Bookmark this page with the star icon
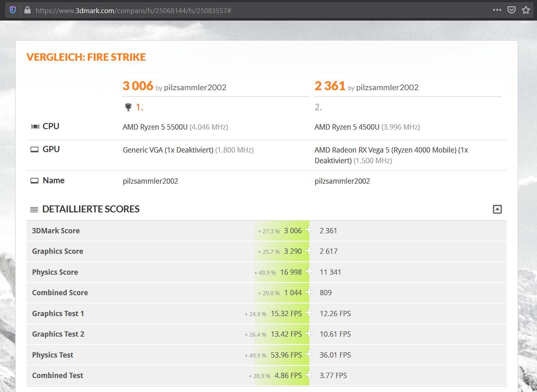The width and height of the screenshot is (537, 392). click(x=526, y=10)
